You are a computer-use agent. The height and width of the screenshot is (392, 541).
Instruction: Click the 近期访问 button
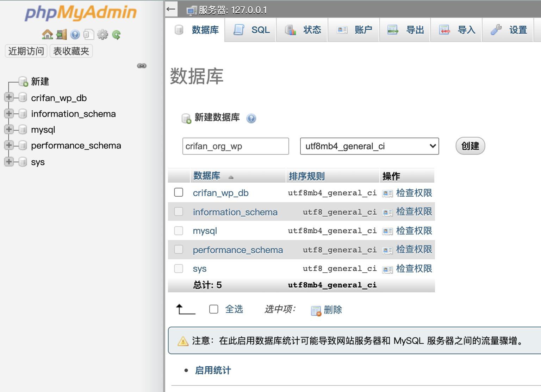[26, 51]
